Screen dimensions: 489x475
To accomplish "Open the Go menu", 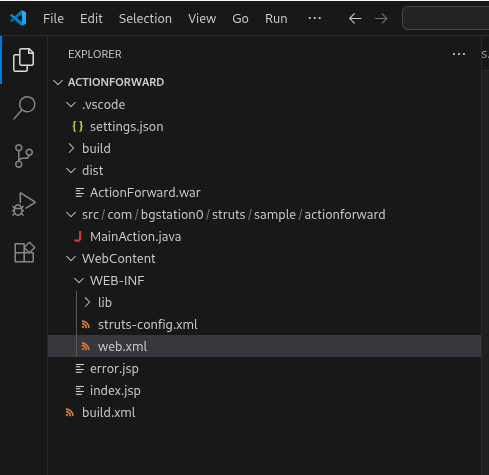I will click(x=240, y=19).
